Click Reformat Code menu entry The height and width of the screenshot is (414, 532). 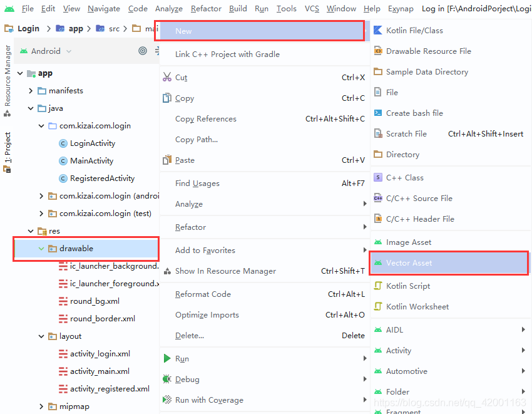[265, 294]
